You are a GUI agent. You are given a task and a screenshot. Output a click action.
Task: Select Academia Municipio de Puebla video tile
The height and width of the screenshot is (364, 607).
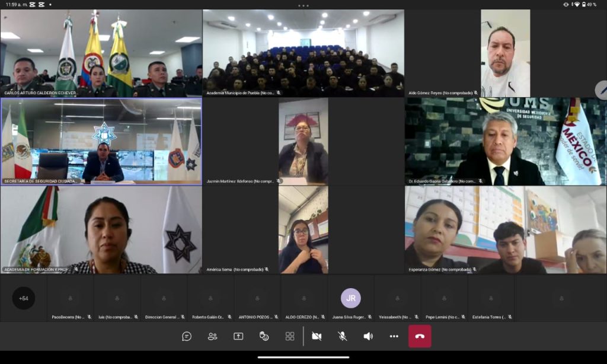point(303,52)
